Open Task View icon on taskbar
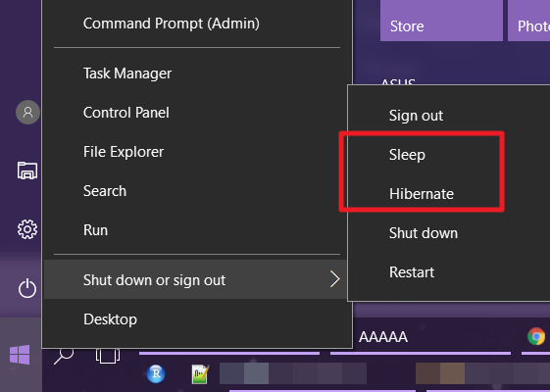Screen dimensions: 550x392 pos(108,356)
